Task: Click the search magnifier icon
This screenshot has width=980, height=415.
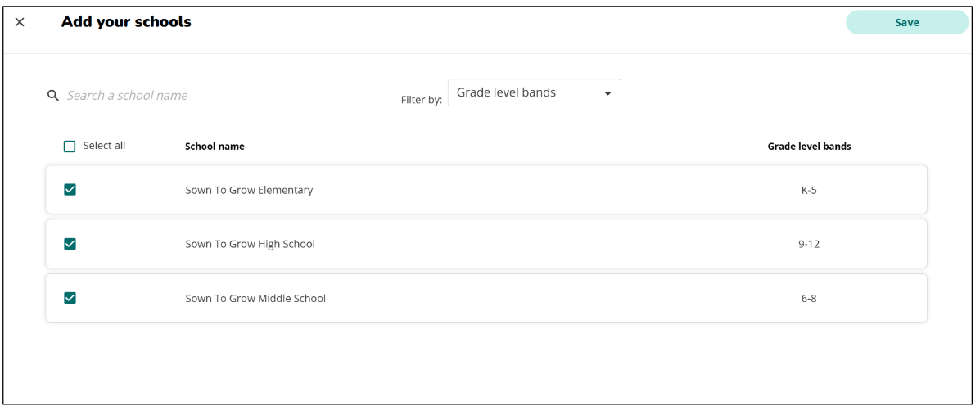Action: pos(53,96)
